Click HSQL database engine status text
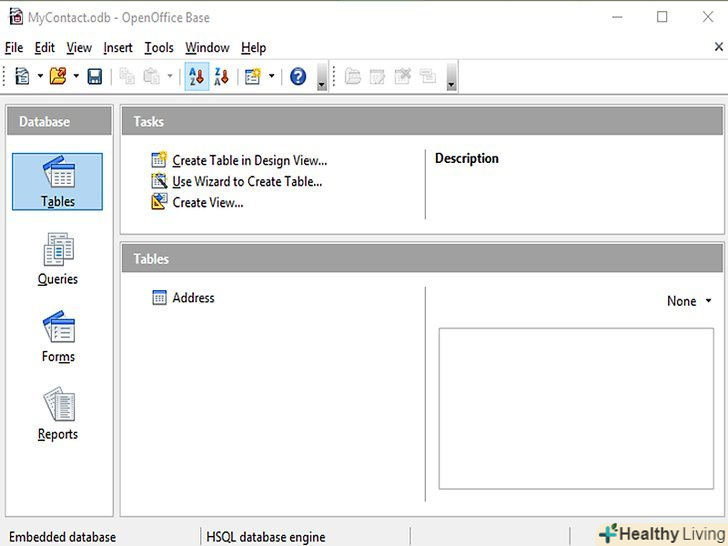The width and height of the screenshot is (728, 546). (x=266, y=537)
